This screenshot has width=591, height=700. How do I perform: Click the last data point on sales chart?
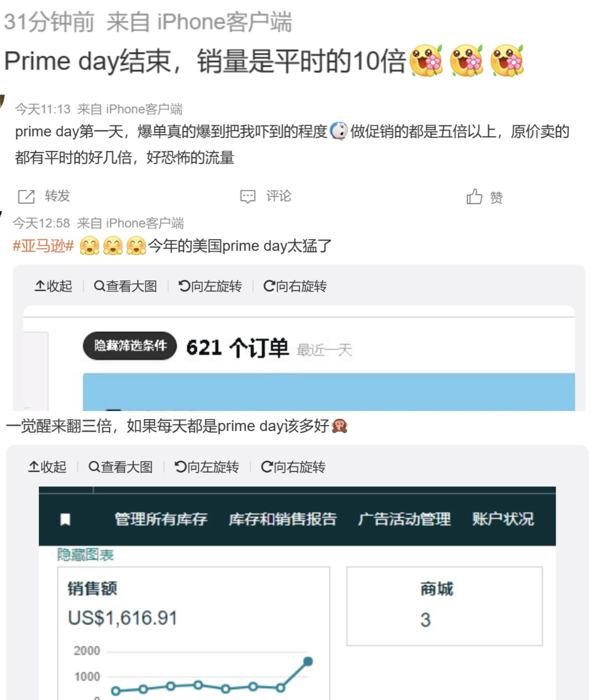pyautogui.click(x=308, y=661)
